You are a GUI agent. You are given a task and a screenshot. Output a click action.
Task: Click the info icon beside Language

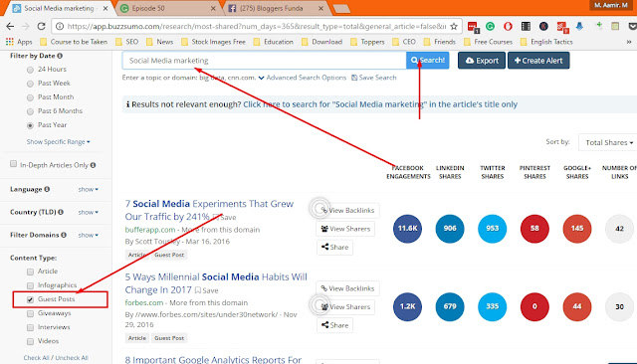[47, 189]
